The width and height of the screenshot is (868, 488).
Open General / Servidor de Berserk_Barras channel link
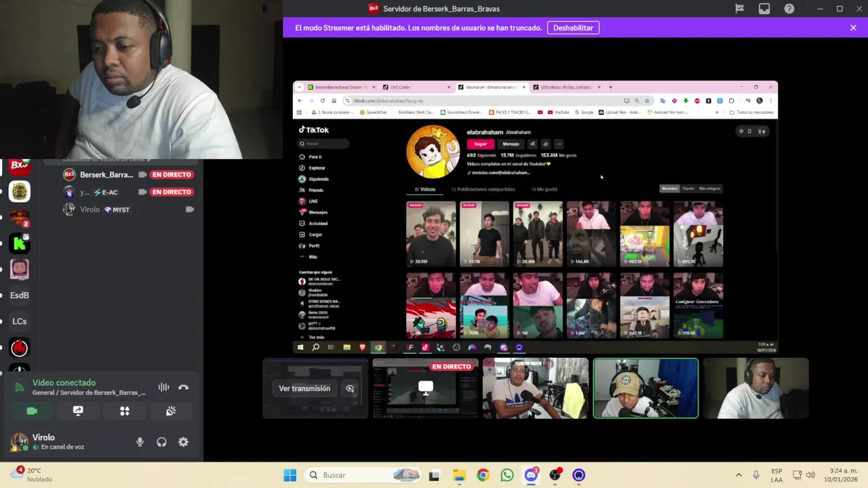pyautogui.click(x=89, y=392)
